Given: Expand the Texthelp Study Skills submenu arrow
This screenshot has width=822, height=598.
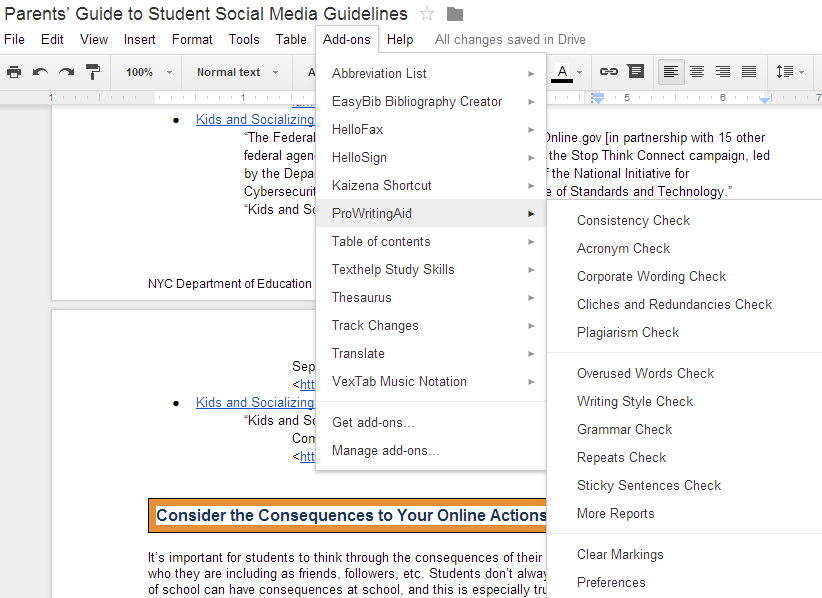Looking at the screenshot, I should 531,270.
